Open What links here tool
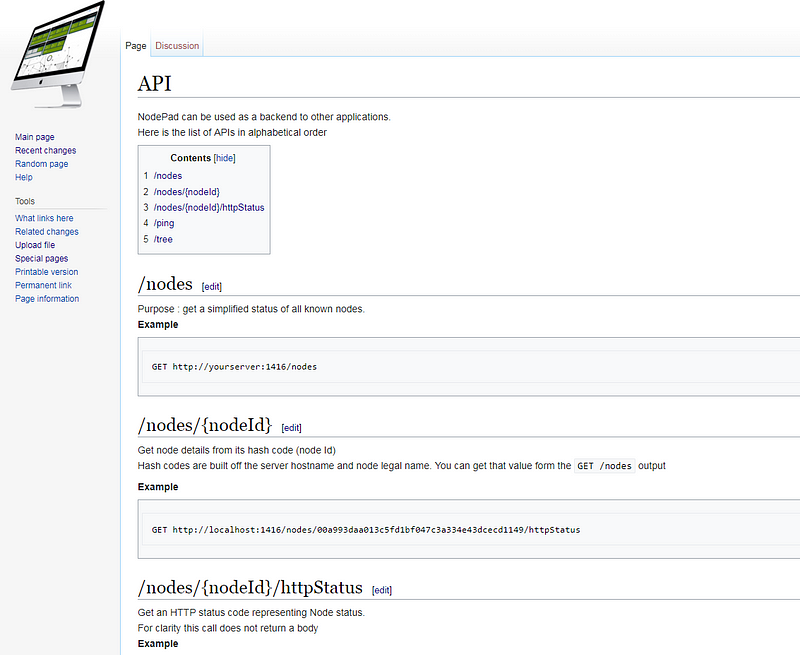Screen dimensions: 800x655 coord(44,218)
